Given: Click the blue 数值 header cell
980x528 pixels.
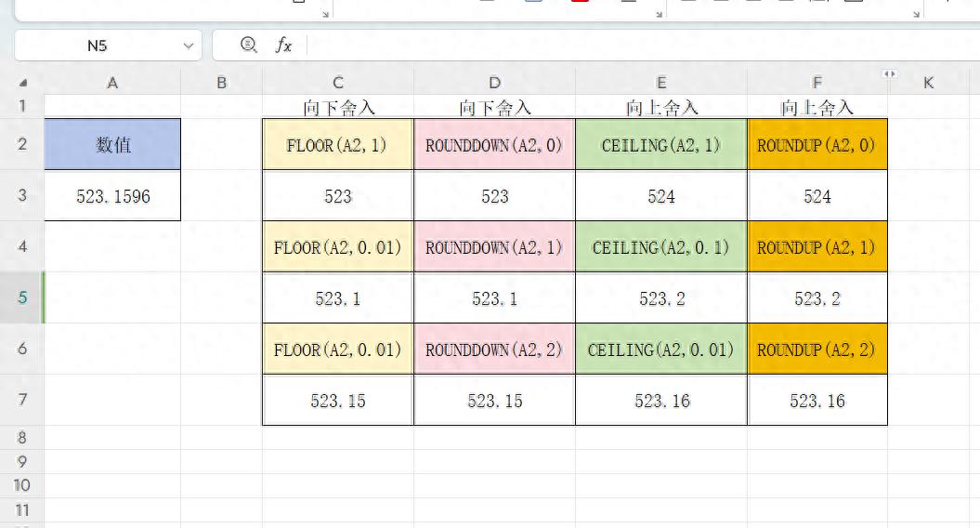Looking at the screenshot, I should (112, 144).
